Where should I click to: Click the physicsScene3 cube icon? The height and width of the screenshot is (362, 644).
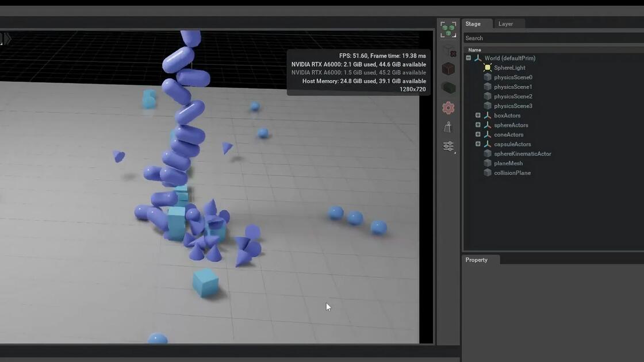pyautogui.click(x=488, y=106)
